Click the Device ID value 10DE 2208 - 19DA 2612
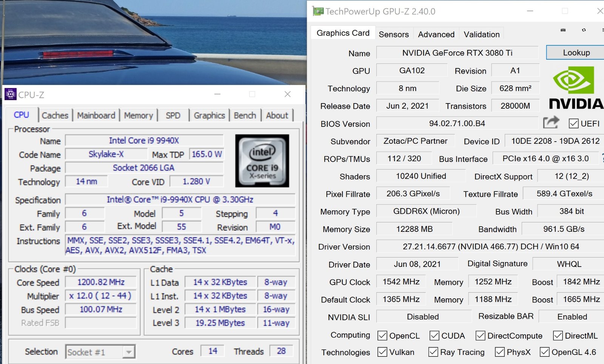Screen dimensions: 604x364 555,141
